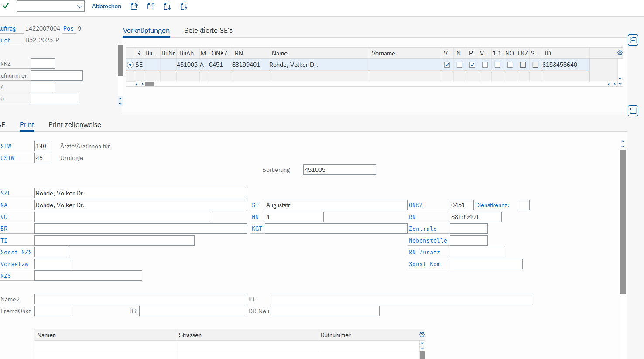Click the RN-Zusatz input field
The image size is (644, 359).
(477, 252)
